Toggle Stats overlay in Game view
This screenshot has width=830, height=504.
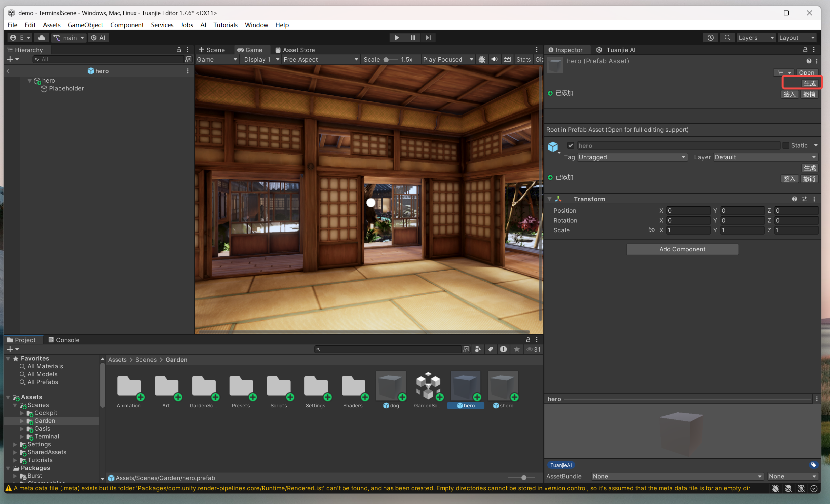tap(523, 59)
